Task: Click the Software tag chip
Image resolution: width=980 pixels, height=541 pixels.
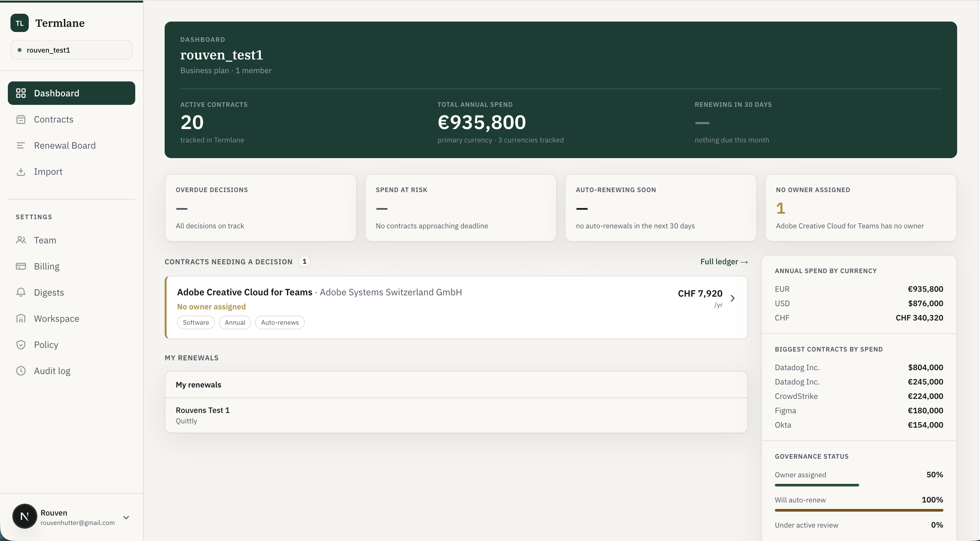Action: point(196,323)
